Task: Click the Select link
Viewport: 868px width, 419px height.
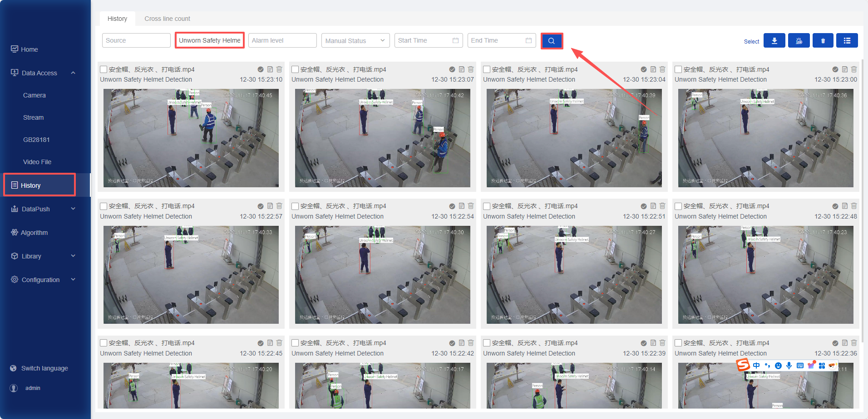Action: coord(751,41)
